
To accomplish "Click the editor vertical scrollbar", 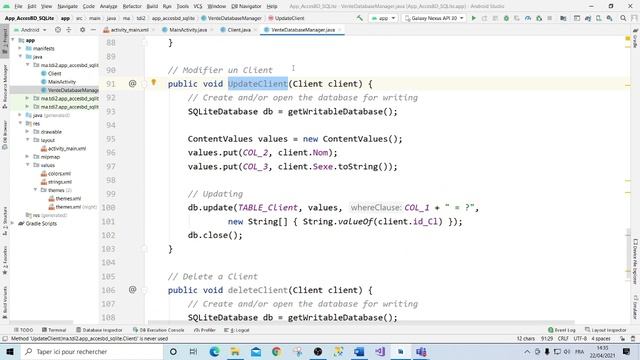I will [628, 253].
